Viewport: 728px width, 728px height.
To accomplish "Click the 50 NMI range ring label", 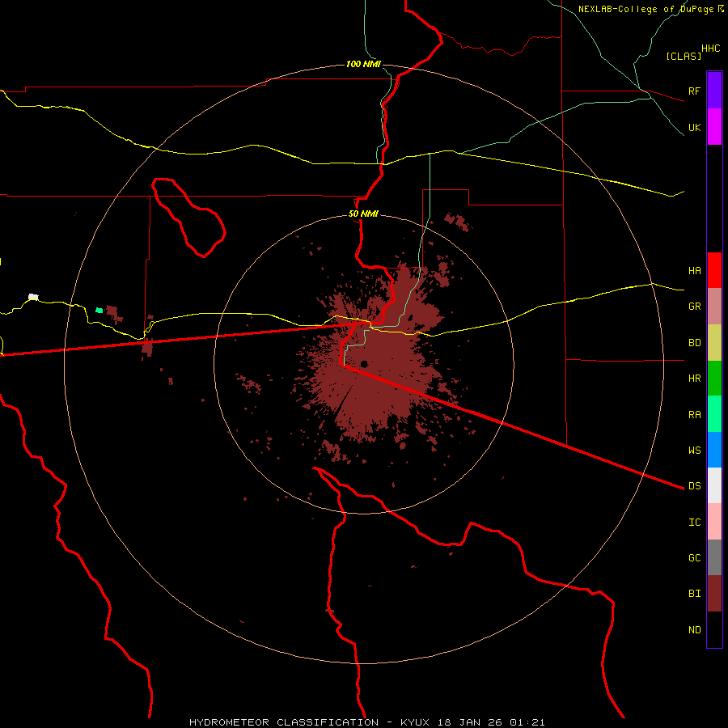I will (363, 214).
